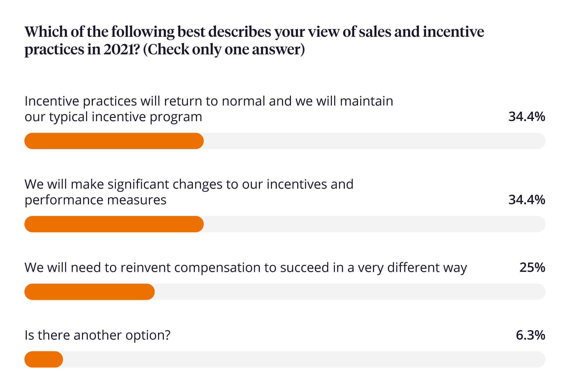
Task: Click the gray track of the 6.3% bar
Action: [304, 359]
